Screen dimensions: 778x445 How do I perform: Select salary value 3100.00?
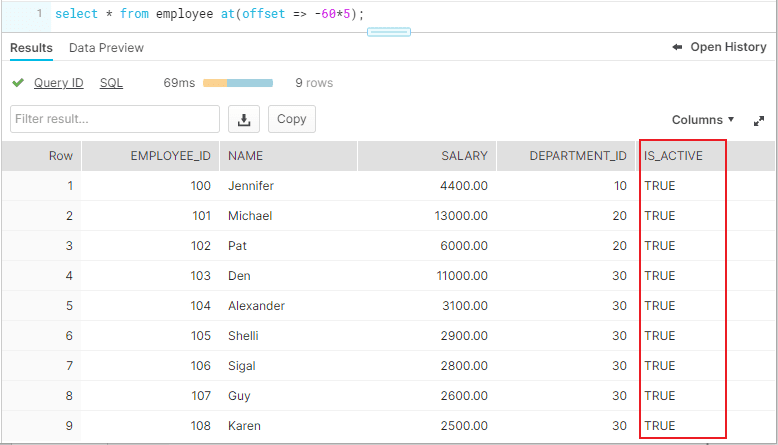465,306
